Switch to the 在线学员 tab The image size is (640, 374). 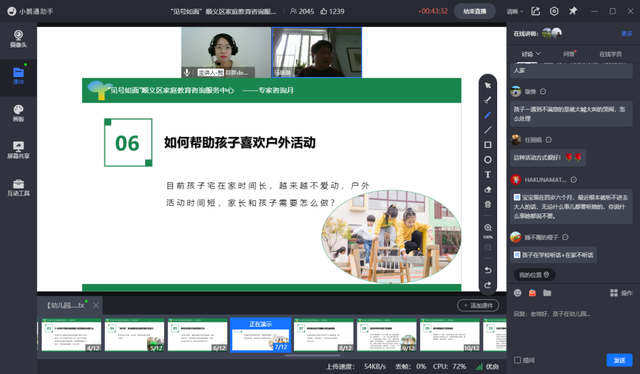click(x=610, y=54)
